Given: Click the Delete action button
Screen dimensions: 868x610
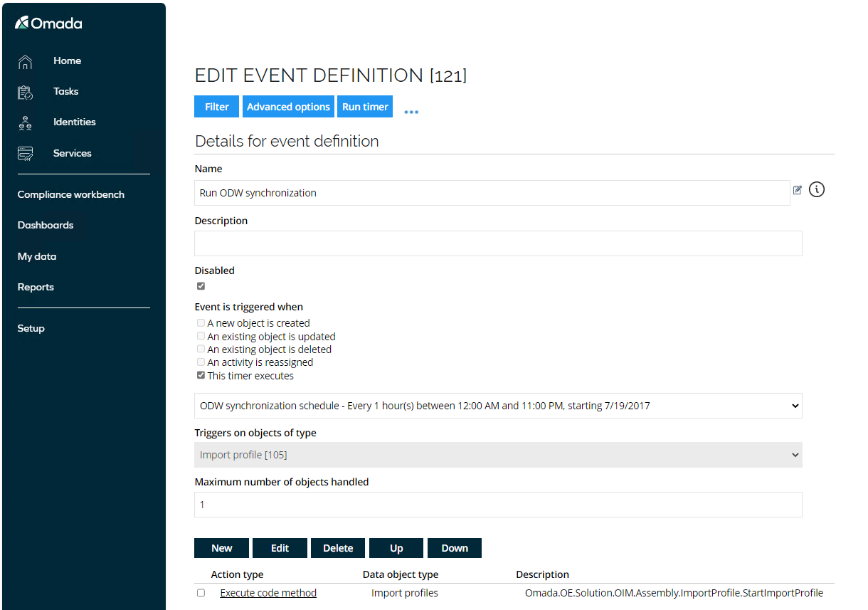Looking at the screenshot, I should click(x=338, y=548).
